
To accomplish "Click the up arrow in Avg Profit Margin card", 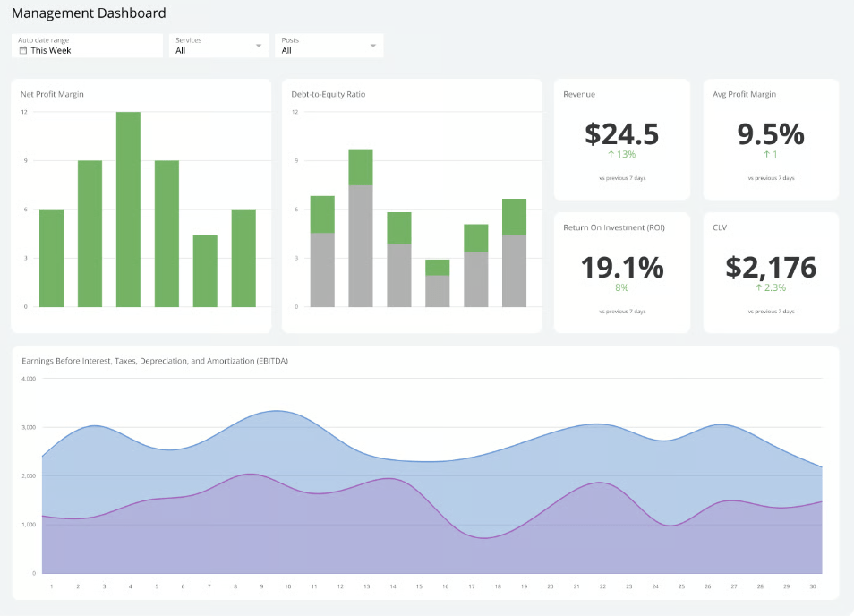I will pyautogui.click(x=766, y=154).
